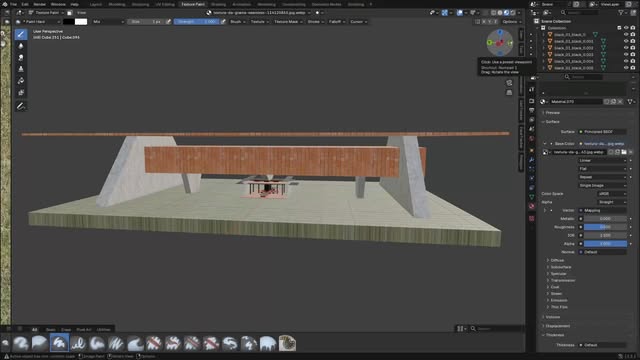Click the strength pressure sensitivity icon
This screenshot has height=360, width=640.
[223, 22]
